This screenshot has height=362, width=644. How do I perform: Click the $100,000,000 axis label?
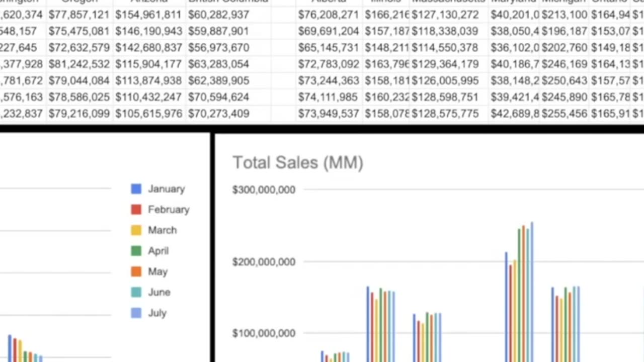(264, 333)
